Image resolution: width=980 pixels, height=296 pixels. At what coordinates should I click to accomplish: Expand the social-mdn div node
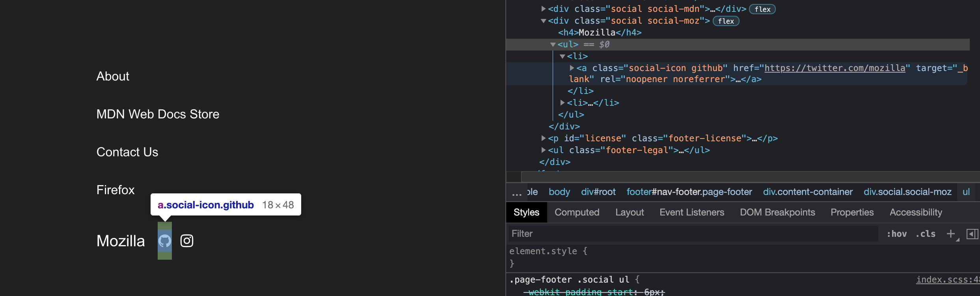coord(544,9)
